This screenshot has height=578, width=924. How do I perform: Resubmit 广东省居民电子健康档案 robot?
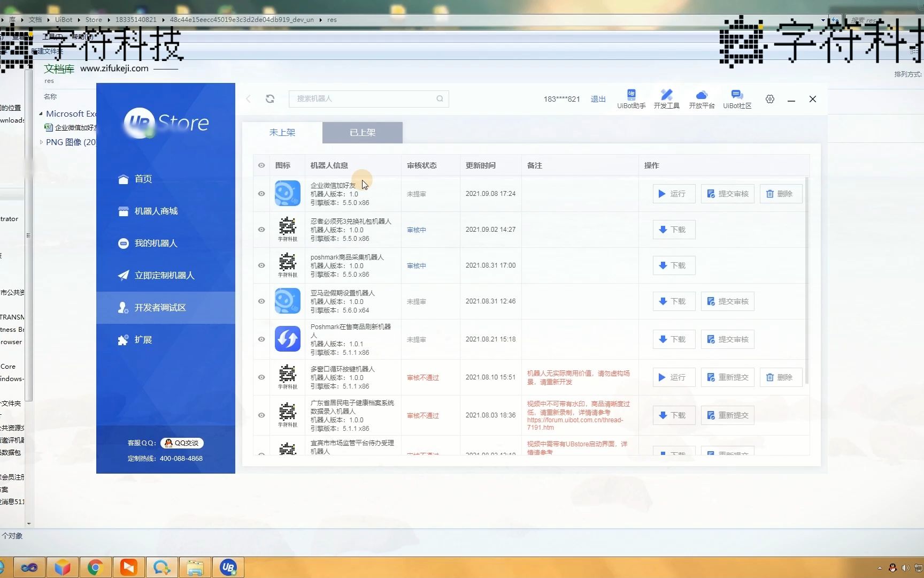[x=727, y=415]
